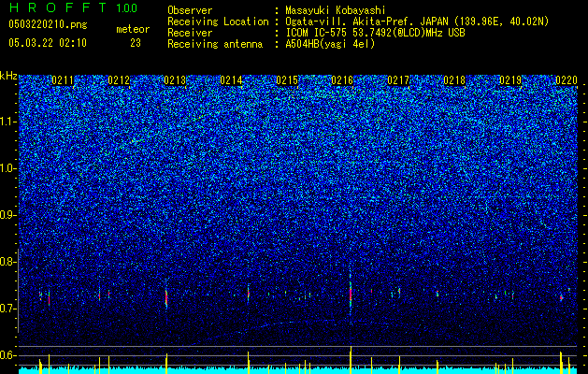Image resolution: width=588 pixels, height=374 pixels.
Task: Click the meteor count value 23
Action: 136,43
